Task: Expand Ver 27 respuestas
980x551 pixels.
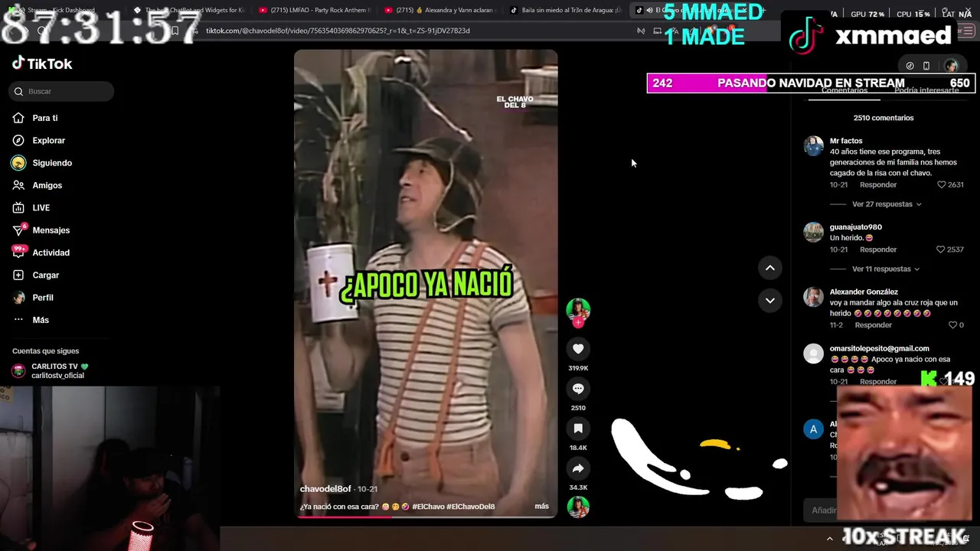Action: point(887,204)
